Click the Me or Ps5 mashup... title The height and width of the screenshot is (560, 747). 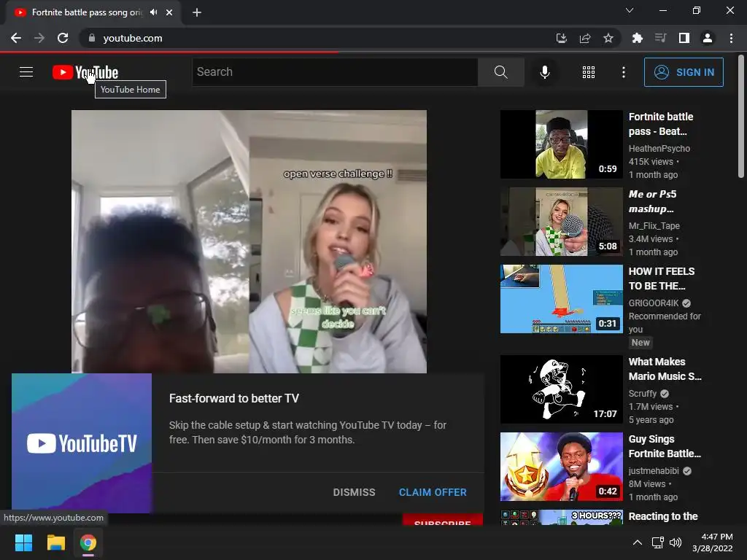(x=652, y=201)
